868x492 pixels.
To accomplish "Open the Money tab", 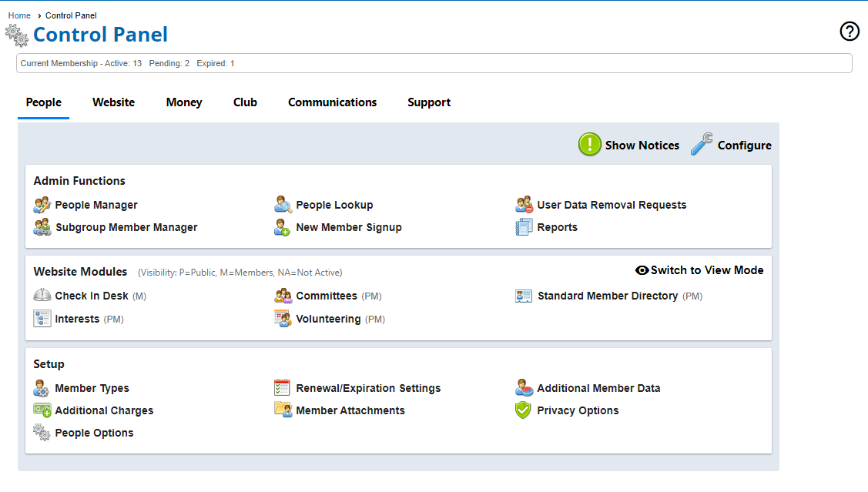I will coord(184,102).
